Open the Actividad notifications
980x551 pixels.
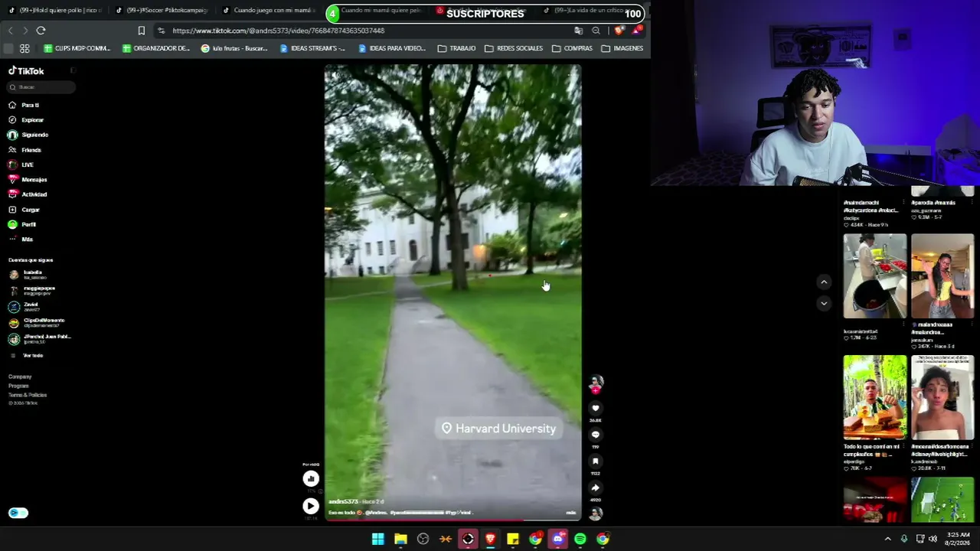click(28, 194)
